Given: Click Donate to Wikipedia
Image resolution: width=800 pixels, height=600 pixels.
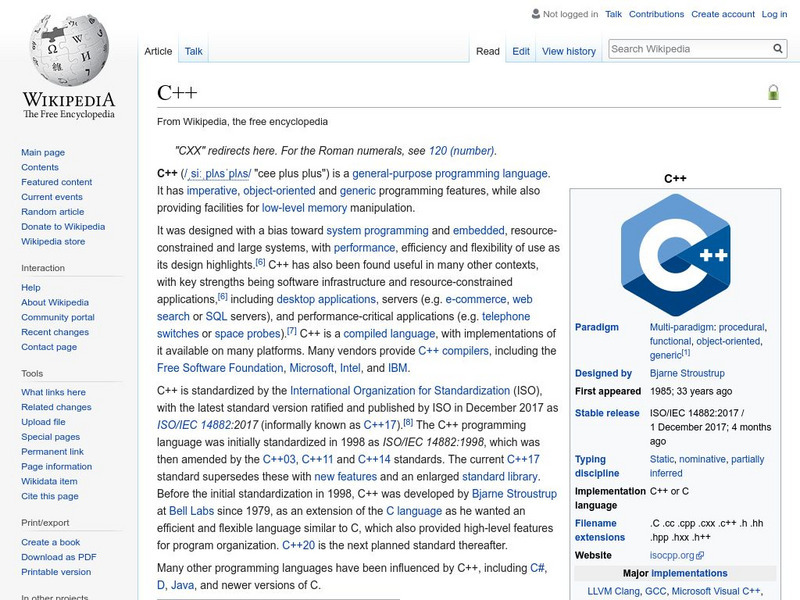Looking at the screenshot, I should [63, 226].
